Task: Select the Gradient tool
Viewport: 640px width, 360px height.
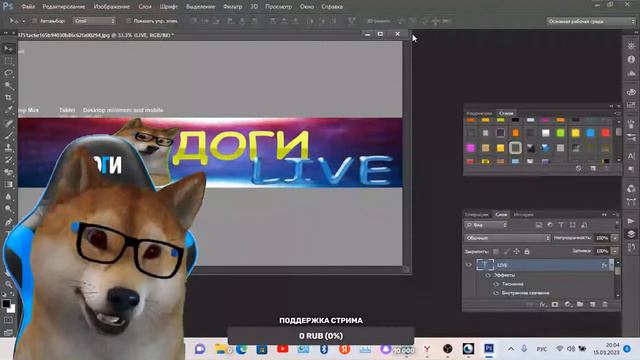Action: (x=9, y=184)
